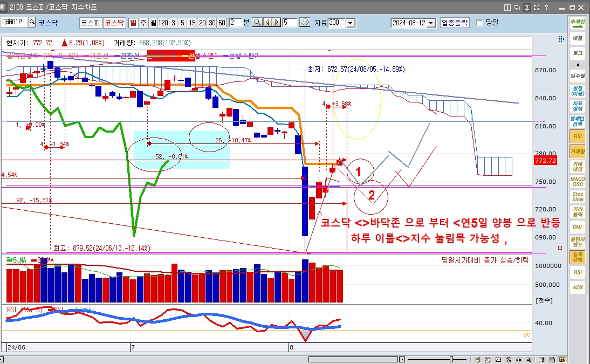The width and height of the screenshot is (590, 364).
Task: Click the second bottom toolbar icon with red mark
Action: tap(488, 360)
